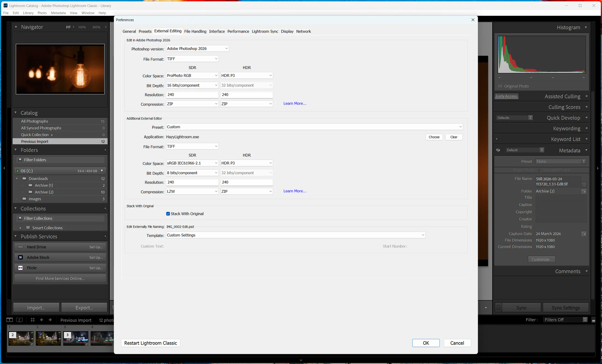Viewport: 602px width, 364px height.
Task: Click the Import button
Action: [x=36, y=307]
